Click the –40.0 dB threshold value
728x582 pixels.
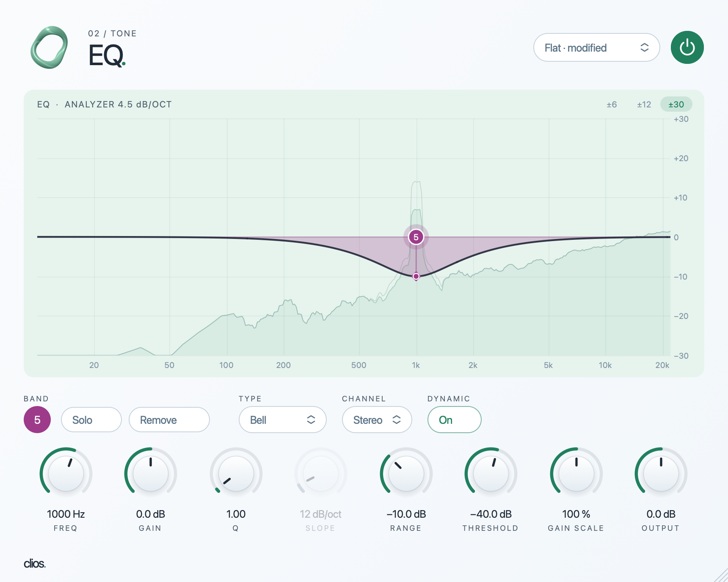pyautogui.click(x=491, y=514)
